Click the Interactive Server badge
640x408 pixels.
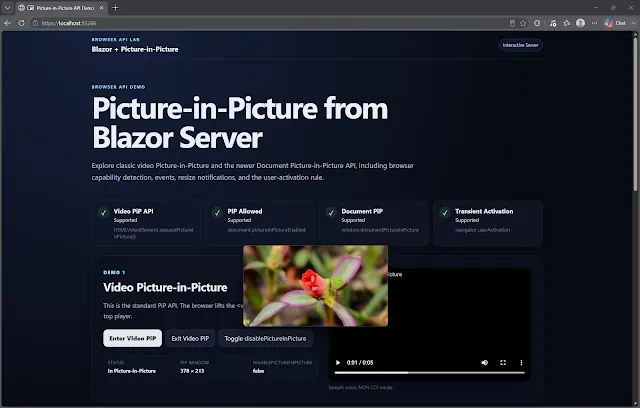click(x=520, y=45)
